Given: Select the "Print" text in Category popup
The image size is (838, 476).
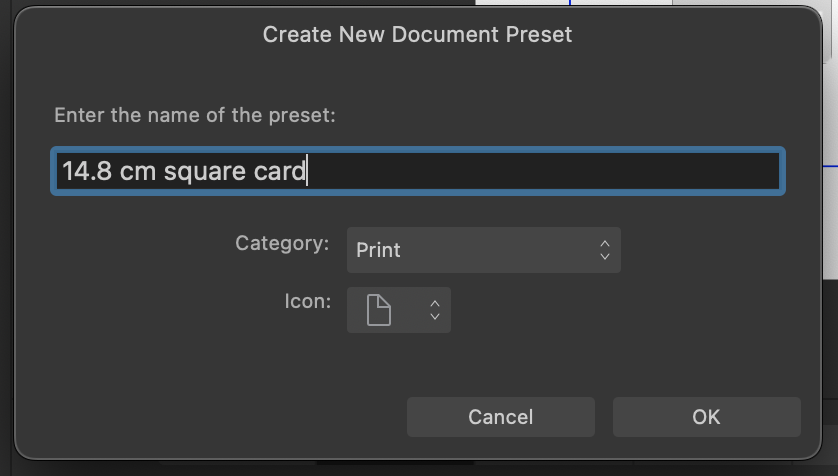Looking at the screenshot, I should [x=378, y=250].
